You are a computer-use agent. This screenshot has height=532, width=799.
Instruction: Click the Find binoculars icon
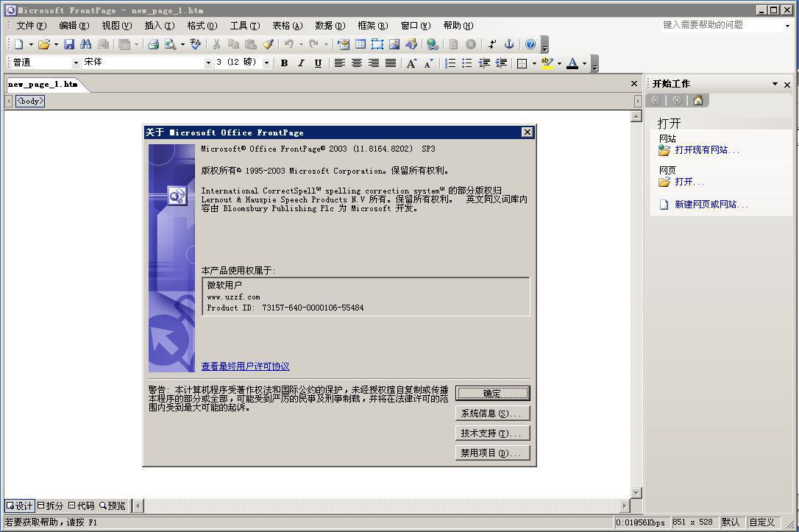click(x=85, y=44)
